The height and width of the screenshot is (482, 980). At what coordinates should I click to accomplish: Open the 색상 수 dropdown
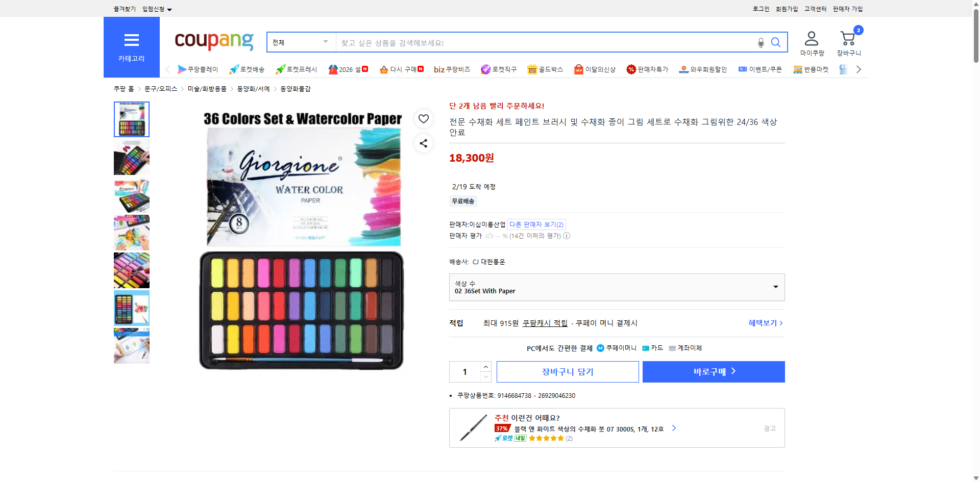coord(617,287)
